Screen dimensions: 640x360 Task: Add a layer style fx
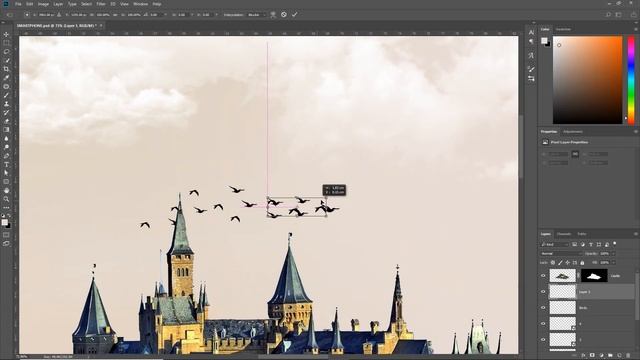coord(583,356)
